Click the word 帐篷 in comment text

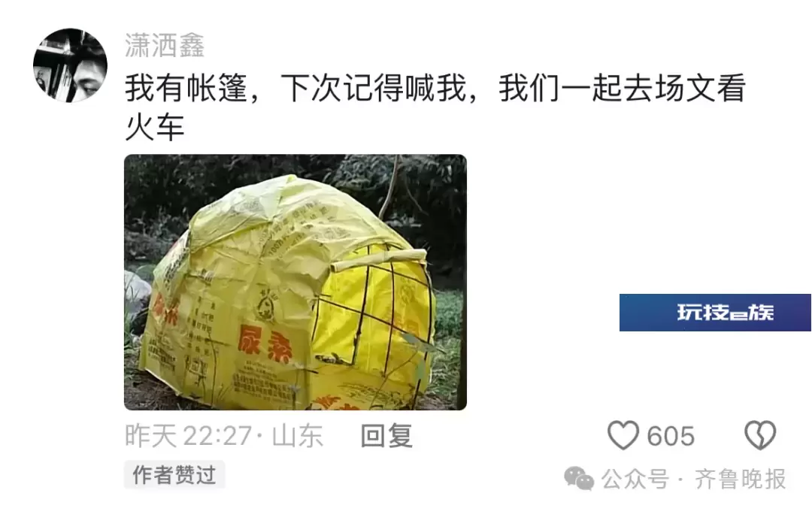click(217, 88)
